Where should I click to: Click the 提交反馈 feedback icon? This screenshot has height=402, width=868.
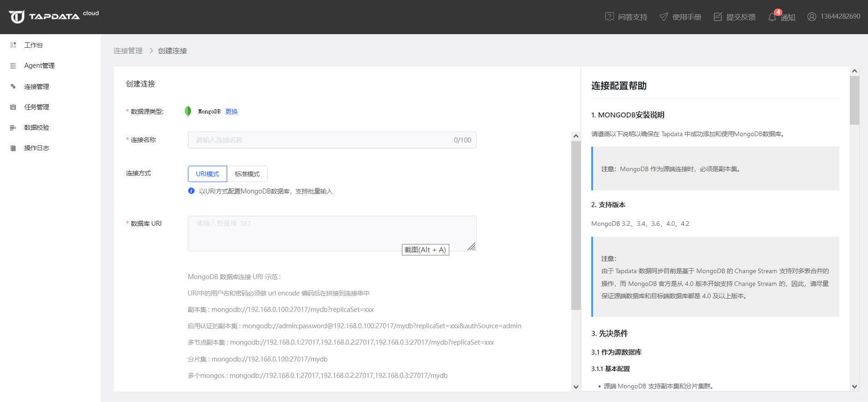(x=718, y=17)
